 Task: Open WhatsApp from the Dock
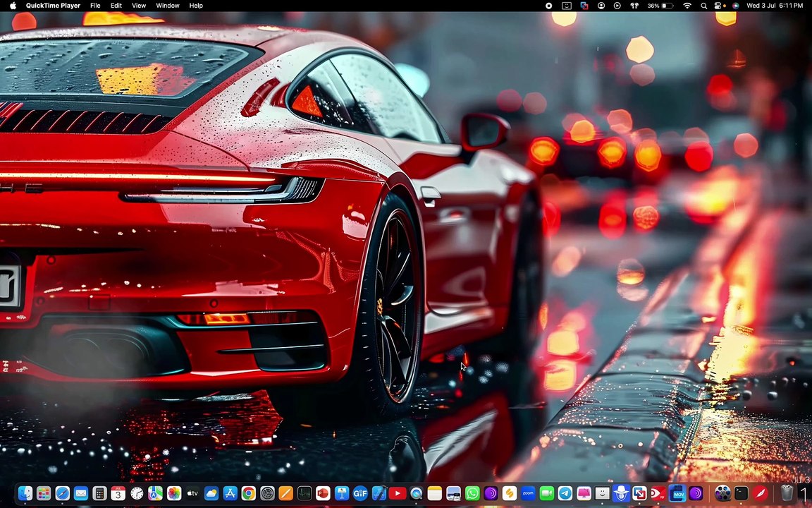pos(472,493)
